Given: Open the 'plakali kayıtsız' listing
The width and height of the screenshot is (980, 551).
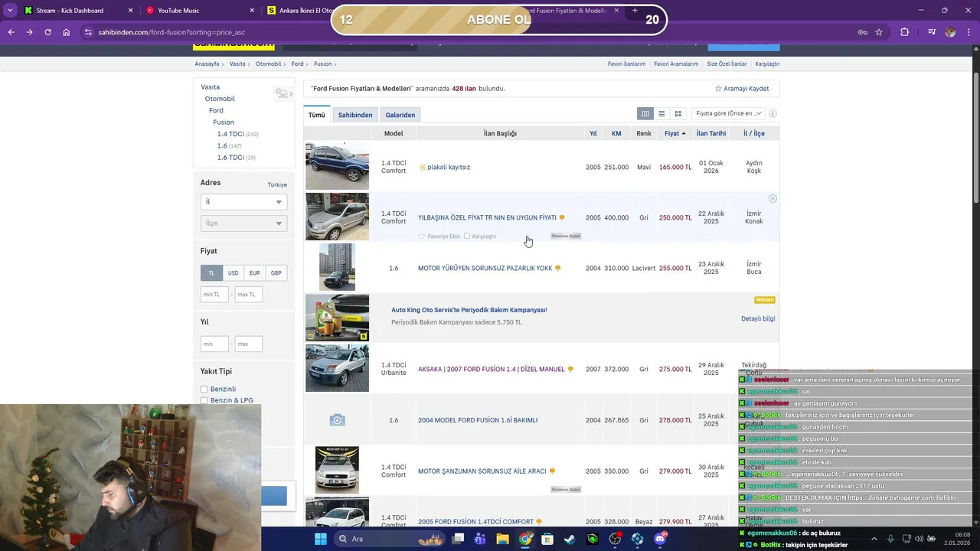Looking at the screenshot, I should (x=449, y=167).
